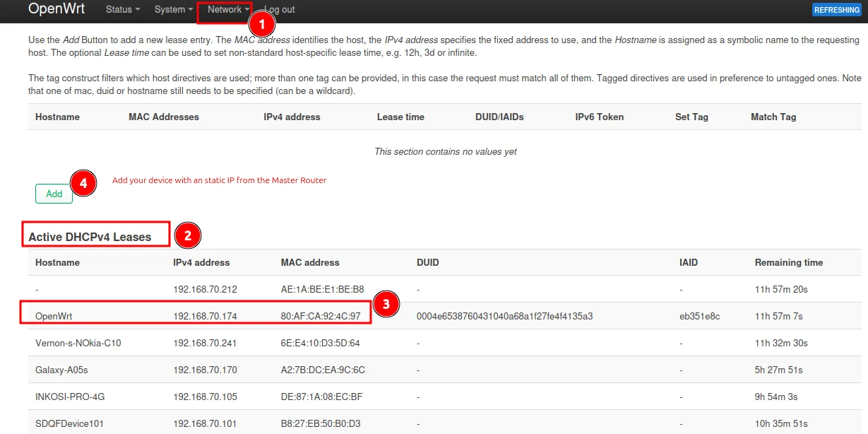Click the DUID column header in active leases
This screenshot has width=868, height=434.
click(428, 262)
